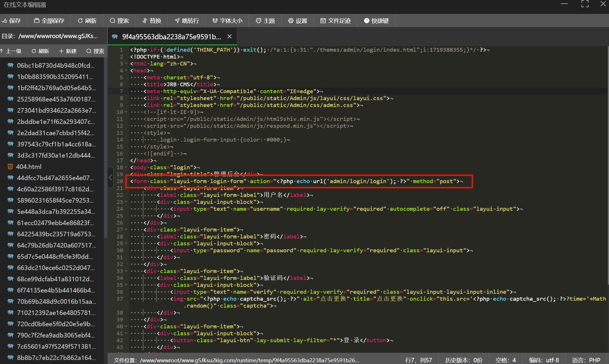Open 404.html in the file list
Viewport: 609px width, 364px height.
tap(29, 167)
